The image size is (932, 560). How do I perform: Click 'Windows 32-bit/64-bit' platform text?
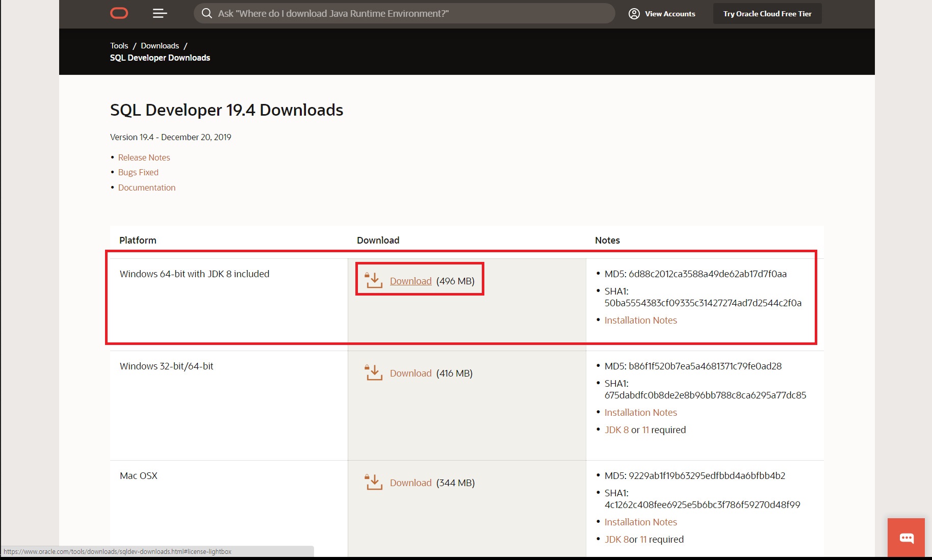(x=166, y=366)
